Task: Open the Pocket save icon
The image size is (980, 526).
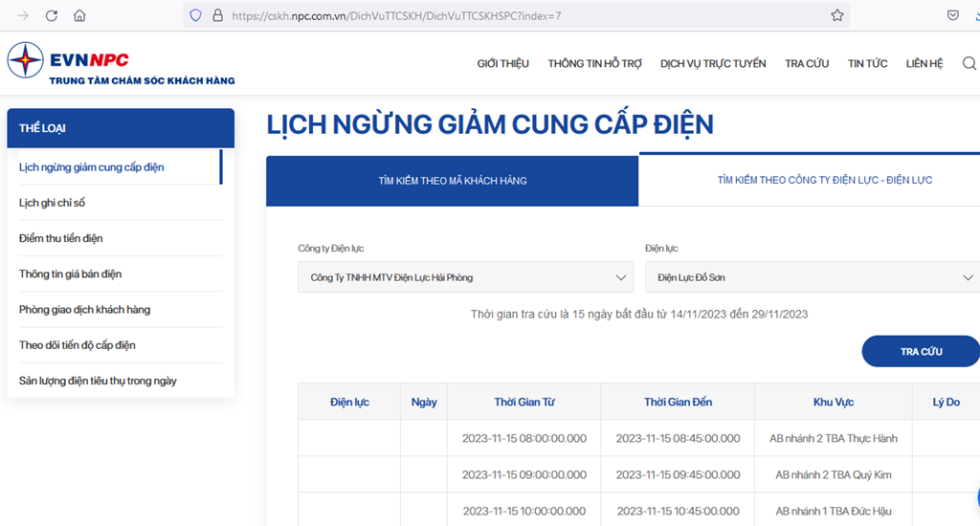Action: coord(952,15)
